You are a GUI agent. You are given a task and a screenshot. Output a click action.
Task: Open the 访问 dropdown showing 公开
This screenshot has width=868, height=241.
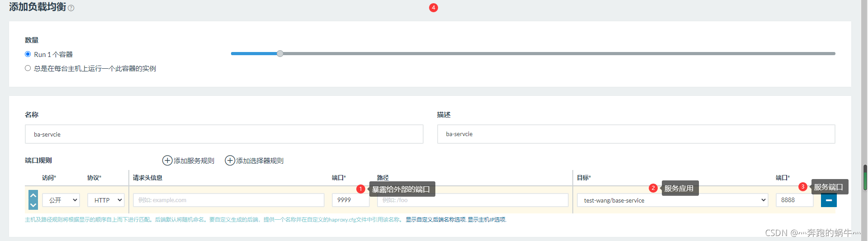click(61, 200)
